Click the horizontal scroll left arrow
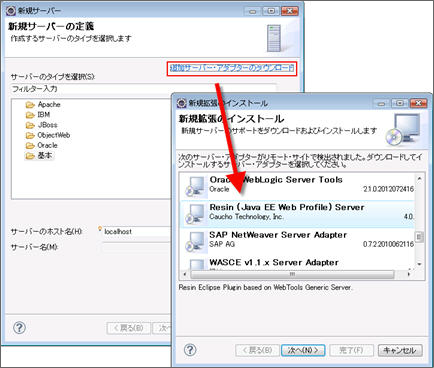This screenshot has width=434, height=368. [185, 274]
